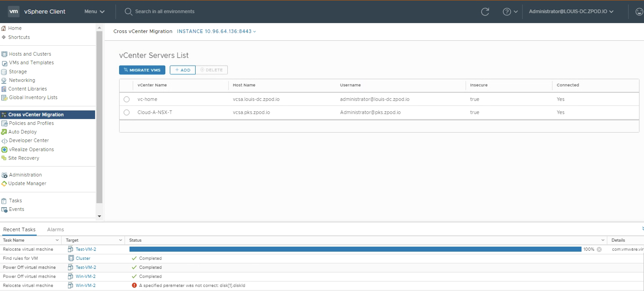Open the Administrator user account dropdown
This screenshot has height=291, width=644.
pos(571,12)
